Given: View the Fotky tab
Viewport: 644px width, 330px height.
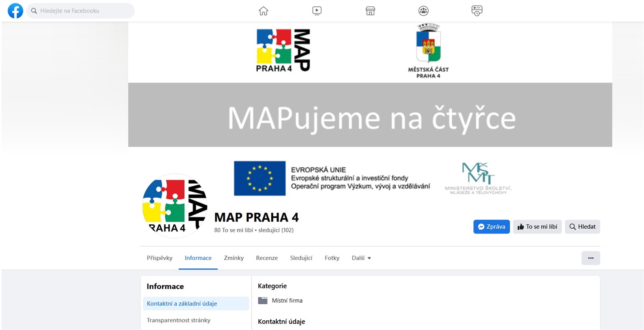Looking at the screenshot, I should pos(332,258).
